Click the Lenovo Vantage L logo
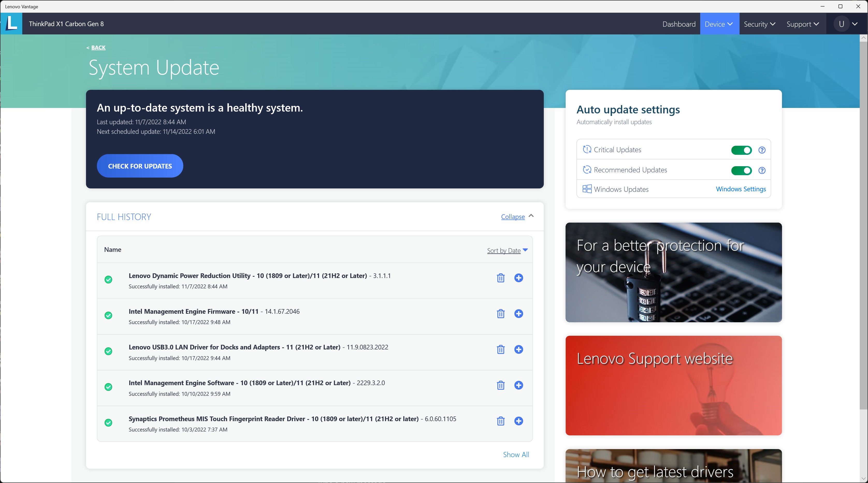868x483 pixels. point(11,24)
